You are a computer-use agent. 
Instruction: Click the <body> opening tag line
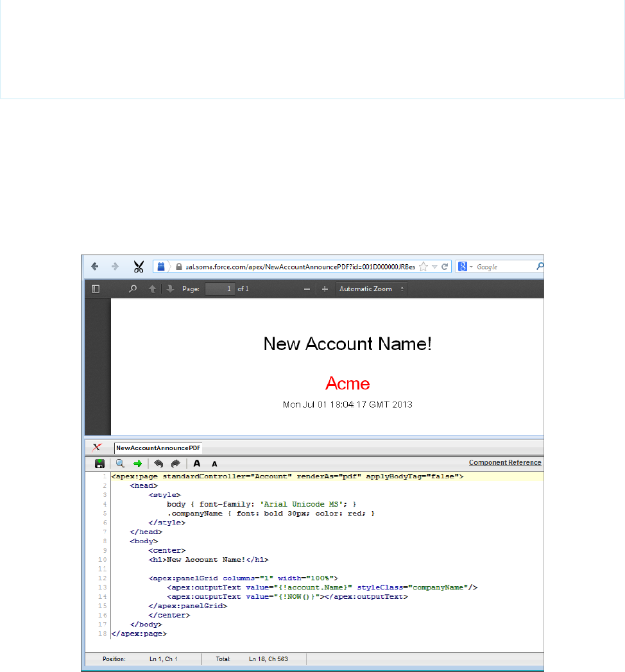pyautogui.click(x=144, y=541)
